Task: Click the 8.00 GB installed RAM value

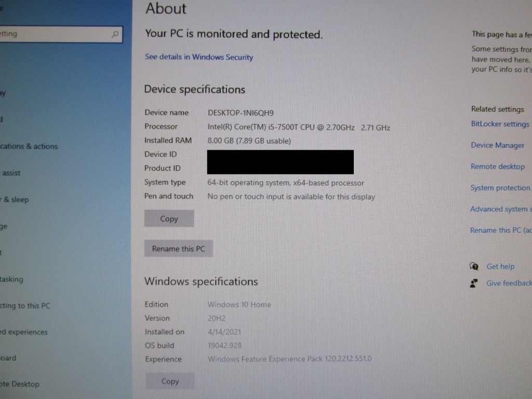Action: pyautogui.click(x=249, y=141)
